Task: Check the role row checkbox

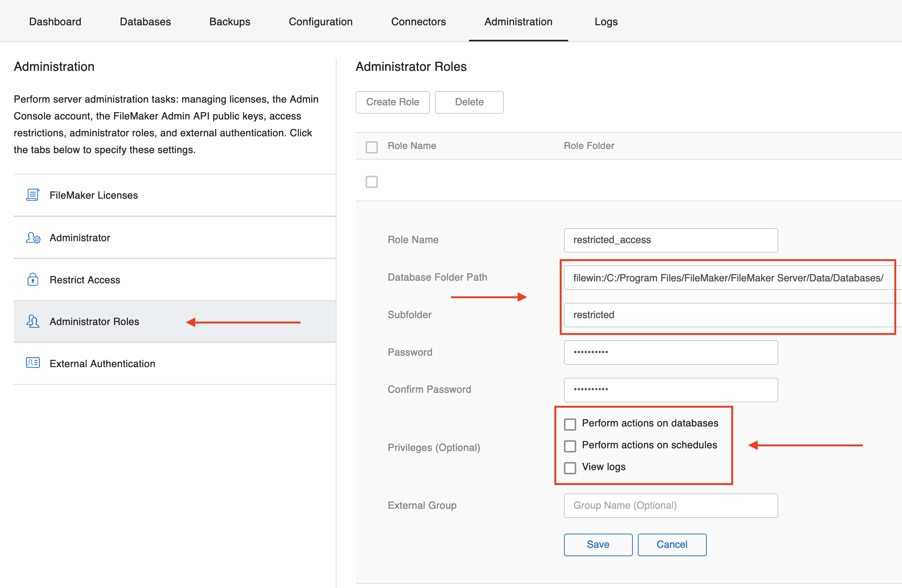Action: click(371, 182)
